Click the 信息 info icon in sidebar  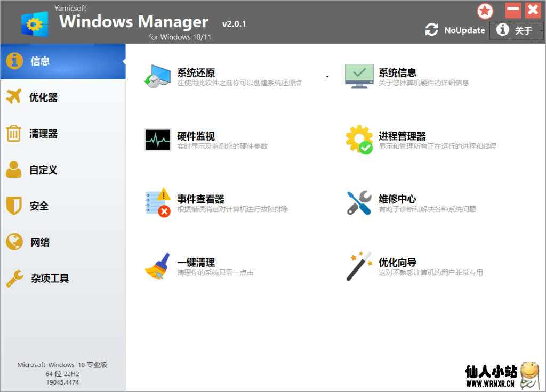pyautogui.click(x=14, y=61)
